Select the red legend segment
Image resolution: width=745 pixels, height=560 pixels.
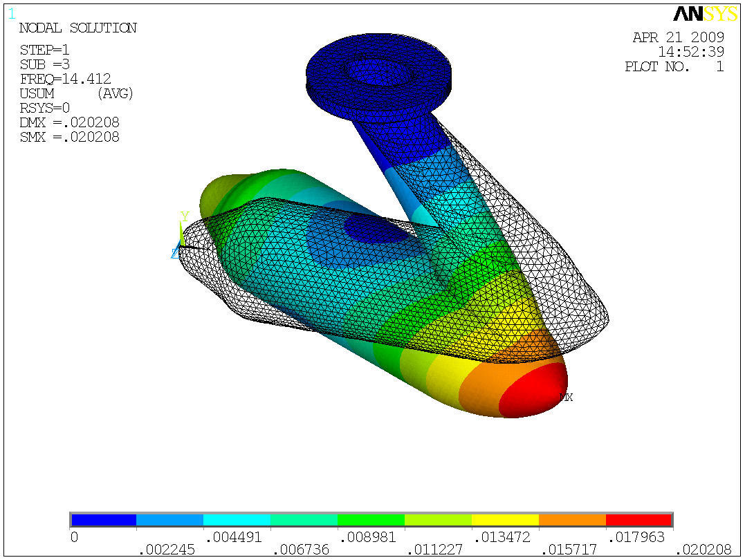638,521
